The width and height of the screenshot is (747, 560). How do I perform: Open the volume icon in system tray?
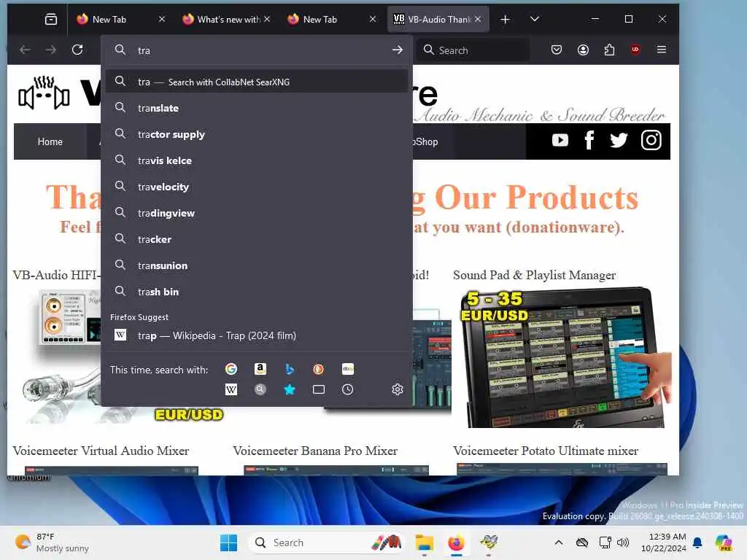click(x=623, y=542)
